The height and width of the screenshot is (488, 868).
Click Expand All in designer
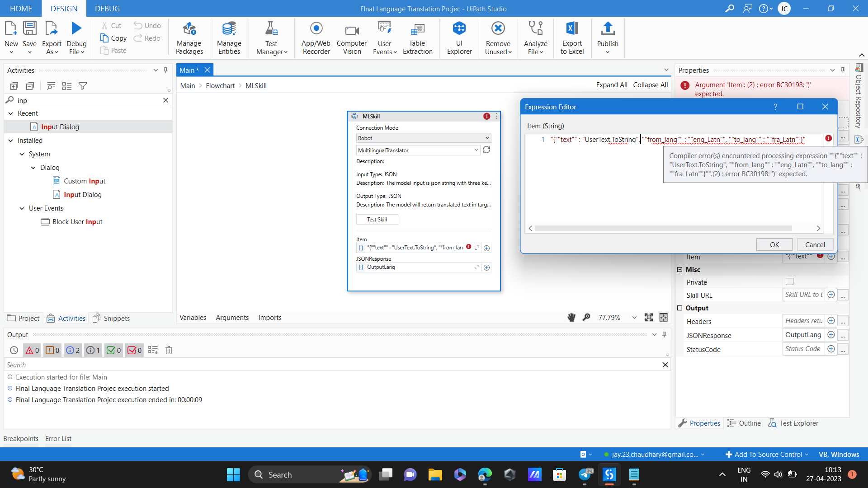coord(612,85)
